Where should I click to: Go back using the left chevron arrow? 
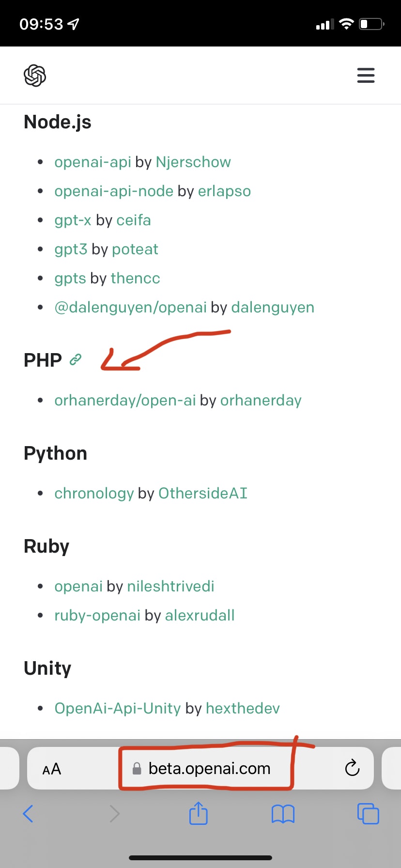(x=28, y=814)
